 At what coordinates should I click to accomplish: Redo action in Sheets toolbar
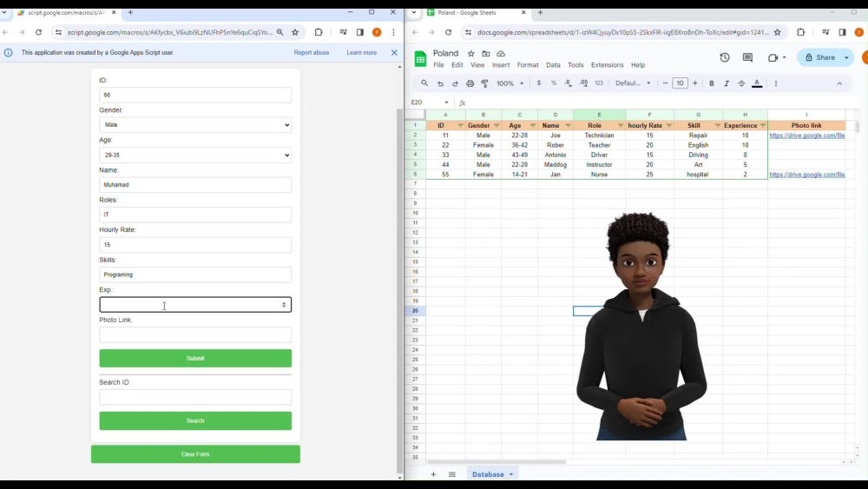tap(455, 83)
